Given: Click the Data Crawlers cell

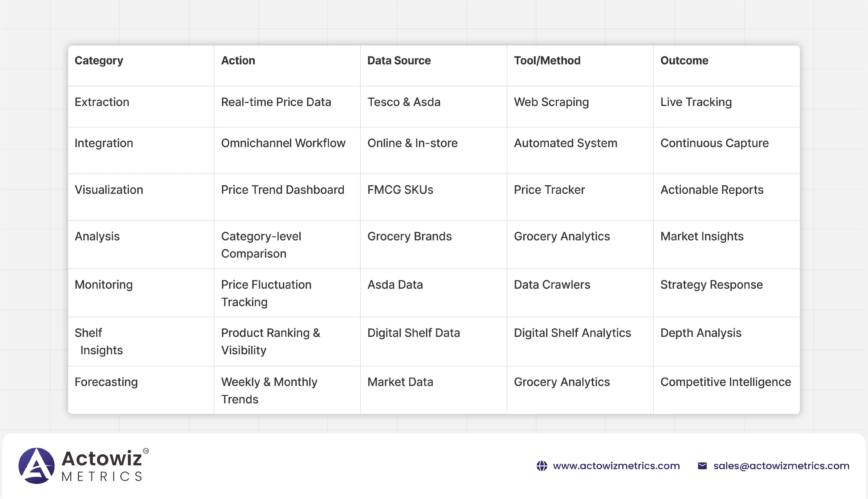Looking at the screenshot, I should pos(552,285).
